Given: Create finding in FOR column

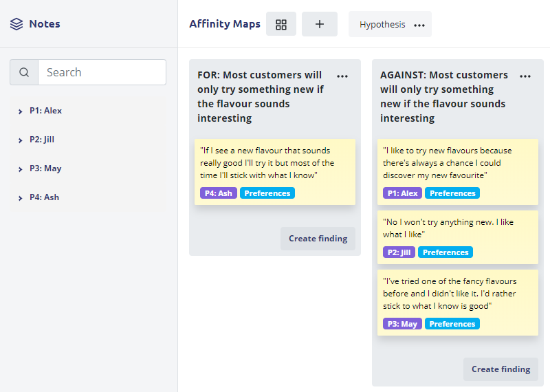Looking at the screenshot, I should click(318, 239).
